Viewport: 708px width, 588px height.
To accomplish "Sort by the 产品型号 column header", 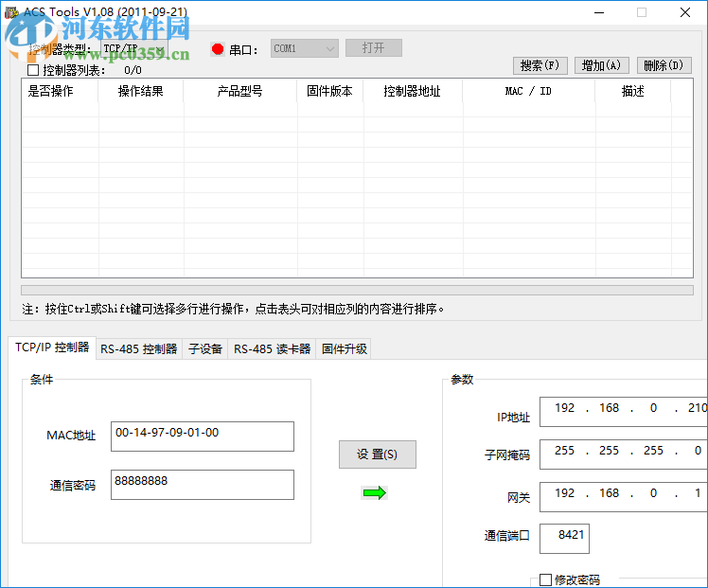I will point(240,91).
